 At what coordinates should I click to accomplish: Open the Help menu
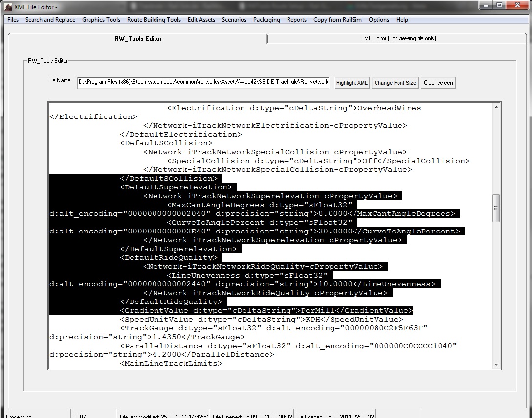[x=402, y=20]
